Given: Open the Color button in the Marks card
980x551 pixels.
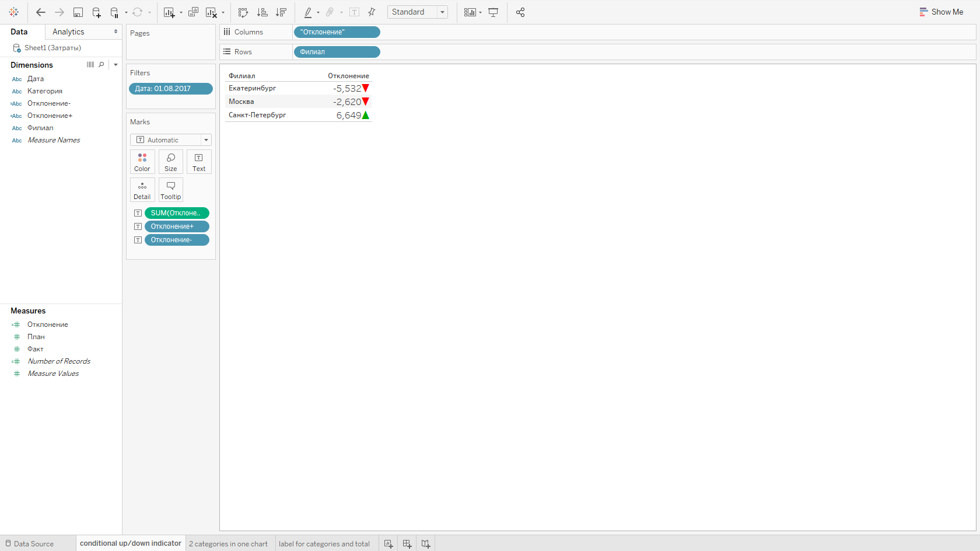Looking at the screenshot, I should click(142, 162).
